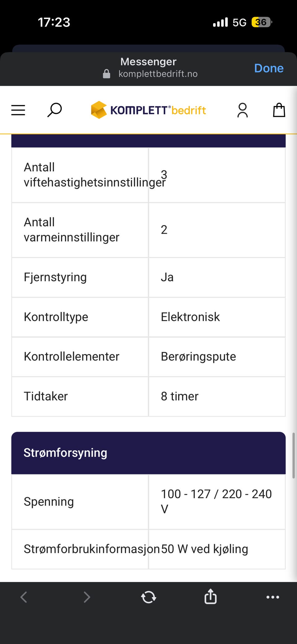Tap the komplettbedrift.no address text
This screenshot has height=644, width=297.
[158, 74]
